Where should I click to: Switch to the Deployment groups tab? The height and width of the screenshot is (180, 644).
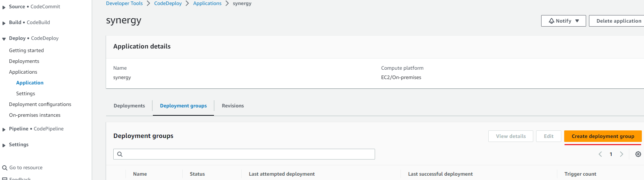[183, 106]
